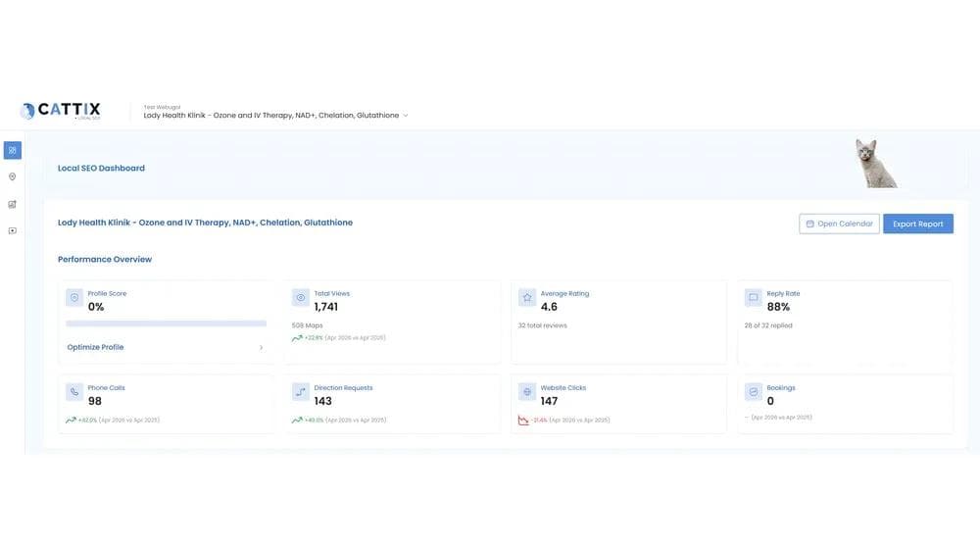
Task: Click the Profile Score progress bar
Action: coord(167,323)
